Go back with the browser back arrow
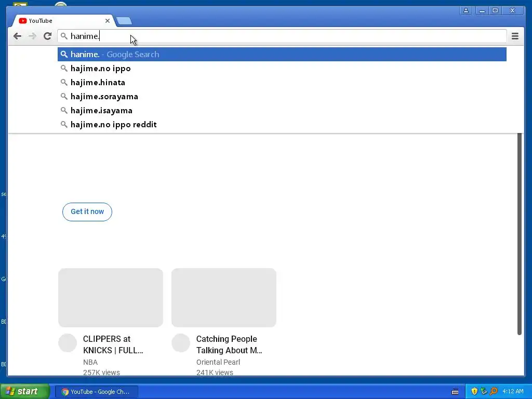This screenshot has width=532, height=399. coord(17,36)
